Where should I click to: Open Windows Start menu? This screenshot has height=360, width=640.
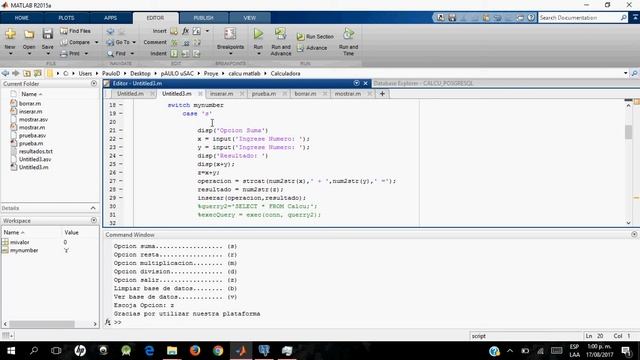point(11,351)
